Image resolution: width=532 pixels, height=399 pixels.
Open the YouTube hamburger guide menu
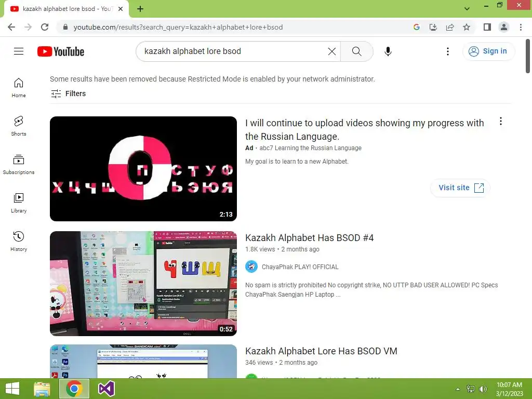[19, 51]
